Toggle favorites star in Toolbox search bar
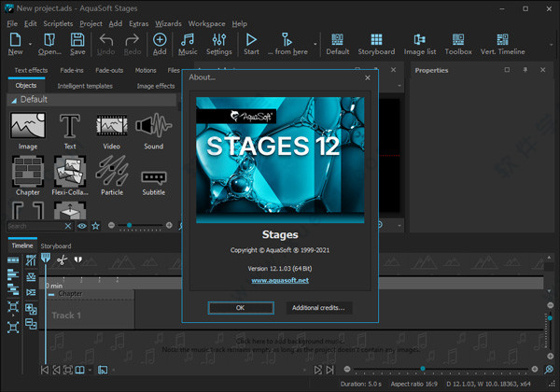Screen dimensions: 560x392 pos(95,226)
